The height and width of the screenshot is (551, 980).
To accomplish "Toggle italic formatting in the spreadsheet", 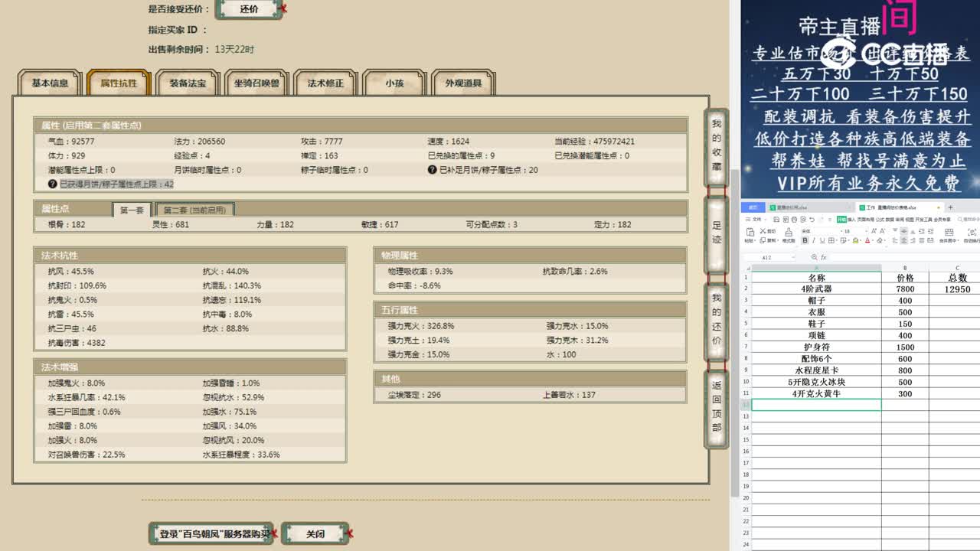I will (x=814, y=238).
